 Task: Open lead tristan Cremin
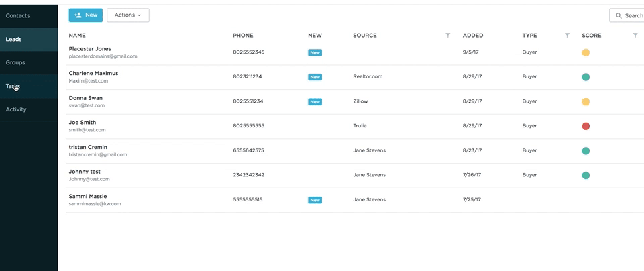[89, 147]
